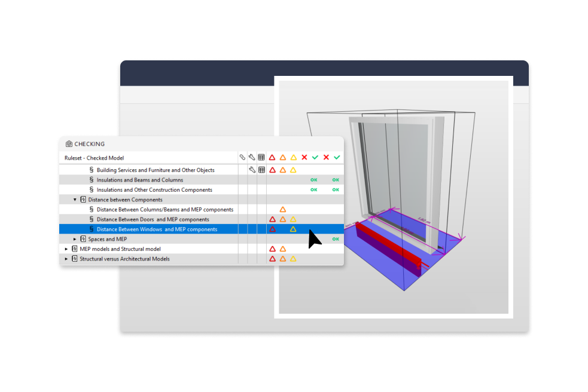Open the report table icon on the Ruleset row
The width and height of the screenshot is (588, 392).
(x=261, y=157)
